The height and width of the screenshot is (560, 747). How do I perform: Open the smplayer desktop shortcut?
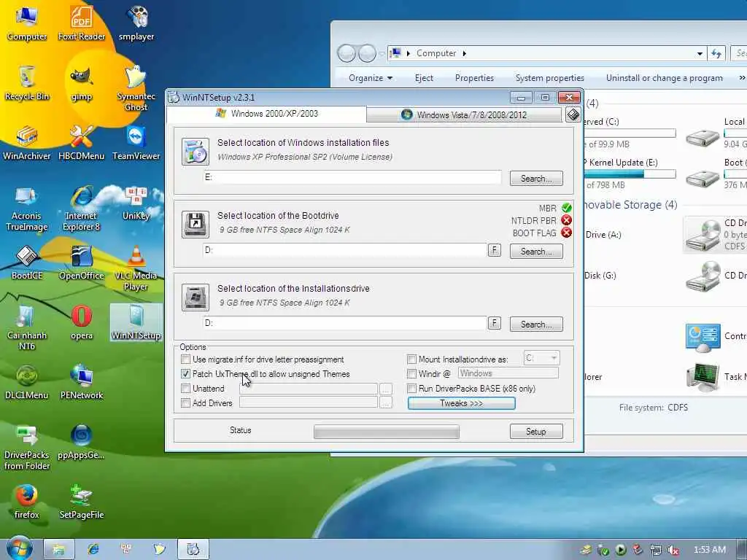(136, 23)
